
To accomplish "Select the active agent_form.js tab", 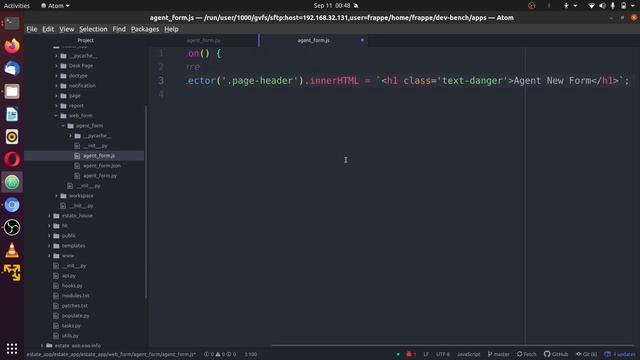I will 313,40.
